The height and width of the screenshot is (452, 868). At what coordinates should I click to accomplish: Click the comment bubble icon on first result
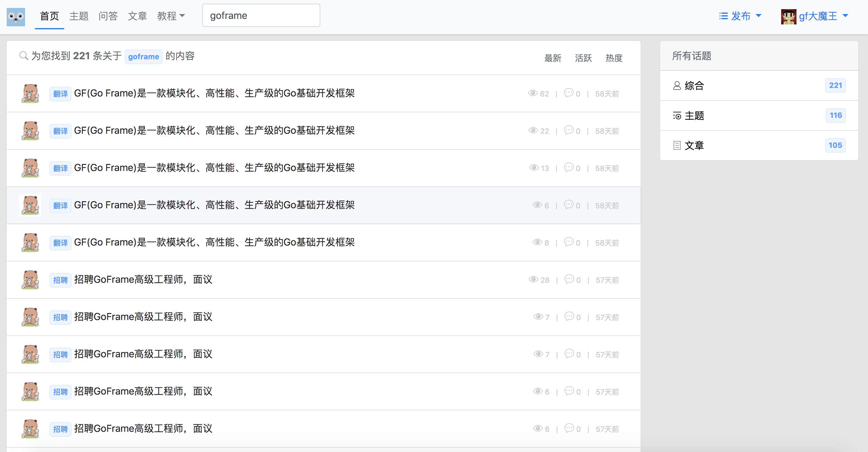(568, 93)
